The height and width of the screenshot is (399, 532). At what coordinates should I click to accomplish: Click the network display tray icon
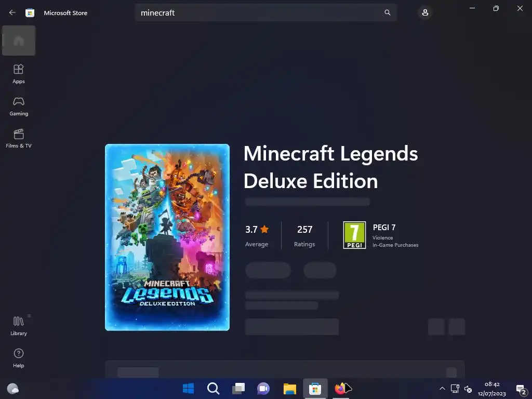(x=455, y=389)
